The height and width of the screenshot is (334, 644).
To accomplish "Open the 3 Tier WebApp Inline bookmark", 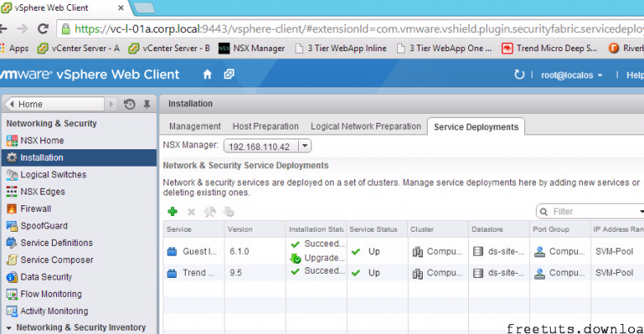I will click(341, 49).
